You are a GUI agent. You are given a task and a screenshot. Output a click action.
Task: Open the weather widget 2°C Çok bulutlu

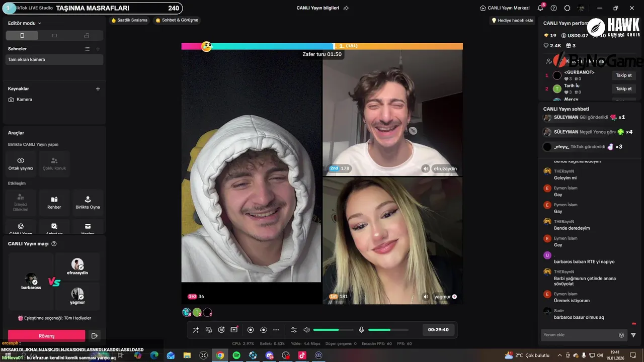click(527, 355)
